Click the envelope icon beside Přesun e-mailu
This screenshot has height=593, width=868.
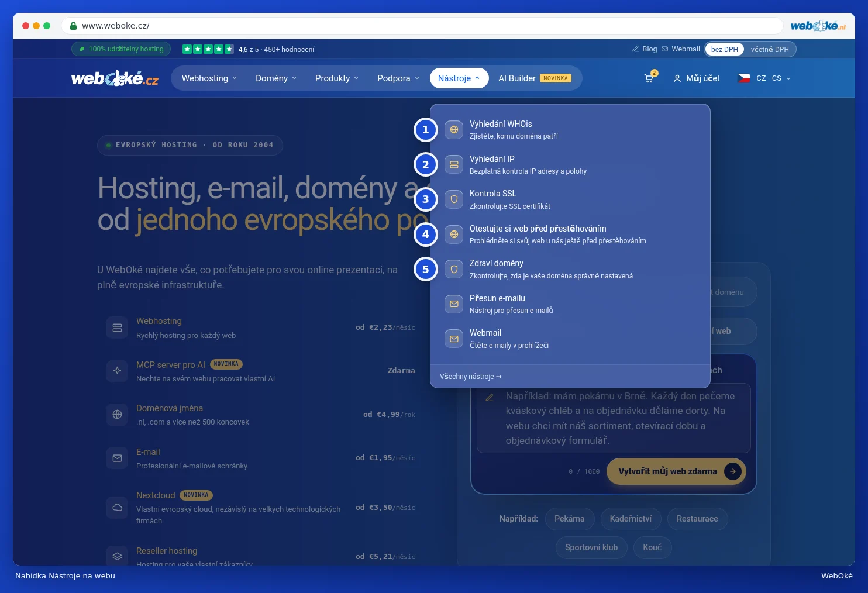click(454, 304)
